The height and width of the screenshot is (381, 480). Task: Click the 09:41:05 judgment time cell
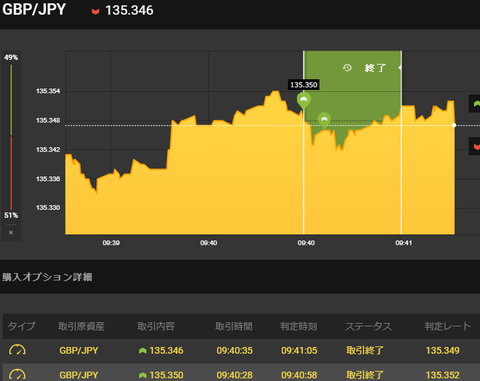tap(299, 351)
